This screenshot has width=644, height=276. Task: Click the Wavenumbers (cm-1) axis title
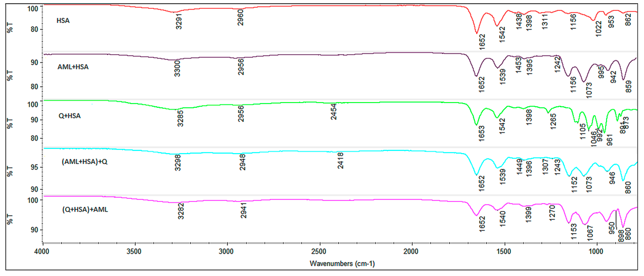click(x=342, y=263)
